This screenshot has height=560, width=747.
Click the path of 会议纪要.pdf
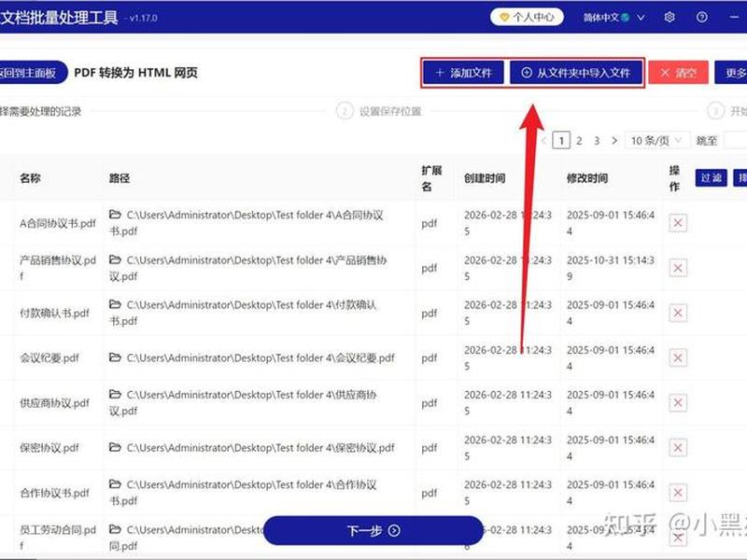[261, 357]
